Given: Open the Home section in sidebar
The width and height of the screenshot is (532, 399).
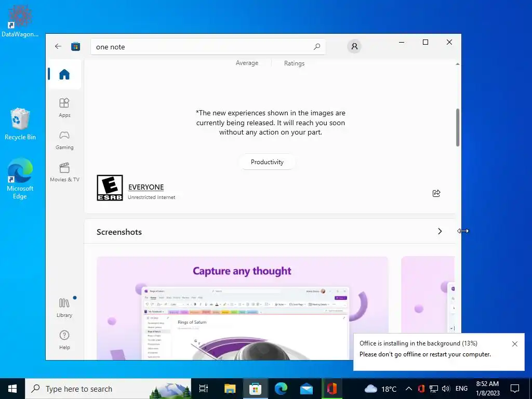Looking at the screenshot, I should [x=64, y=74].
